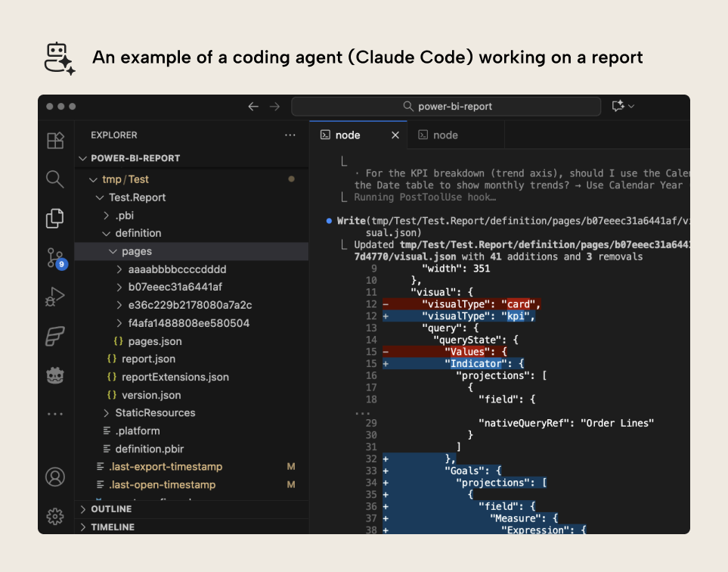The width and height of the screenshot is (728, 572).
Task: Open the Search view in activity bar
Action: click(x=55, y=179)
